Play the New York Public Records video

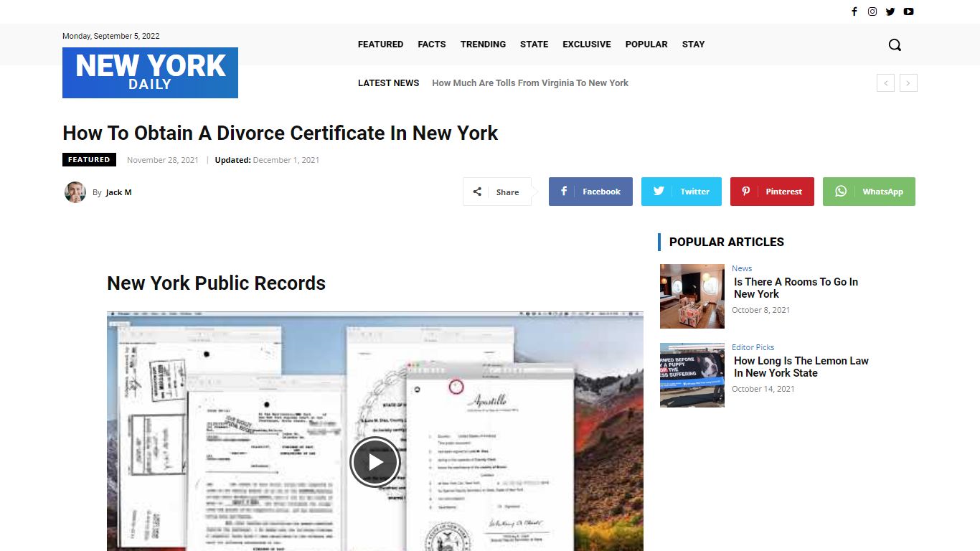(375, 462)
